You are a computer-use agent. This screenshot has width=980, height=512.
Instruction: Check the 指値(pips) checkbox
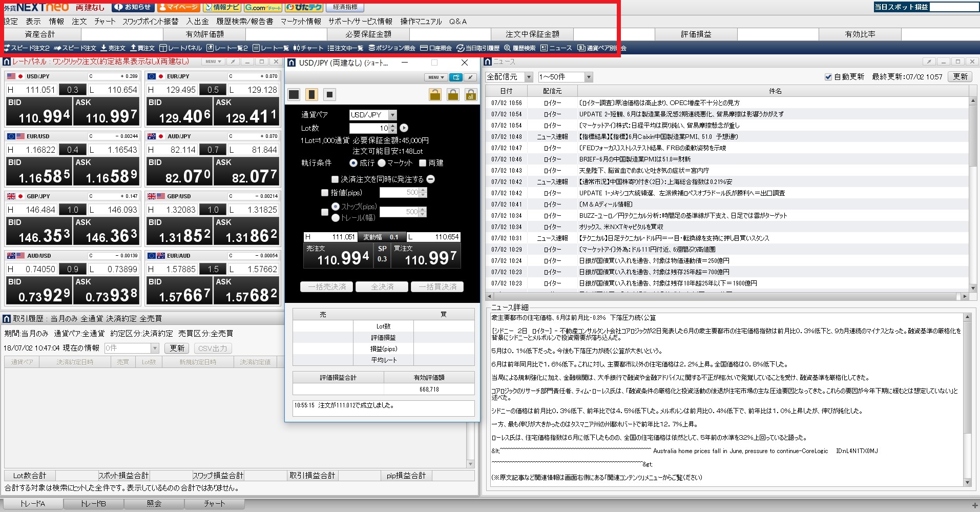[325, 193]
